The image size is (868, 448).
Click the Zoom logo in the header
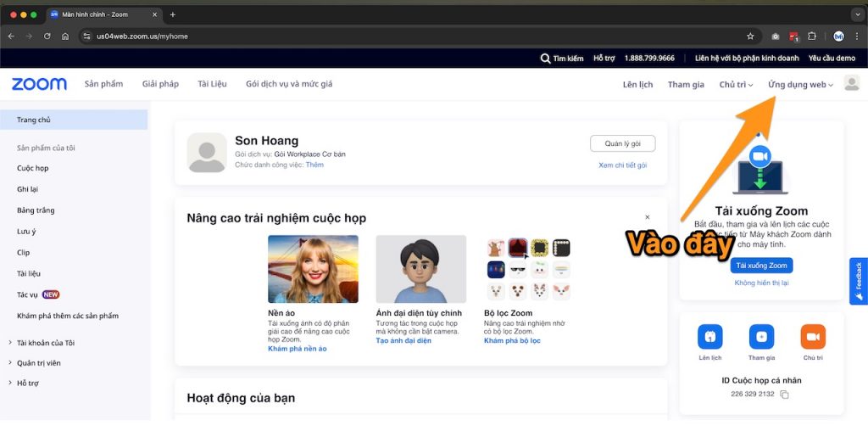pos(39,84)
